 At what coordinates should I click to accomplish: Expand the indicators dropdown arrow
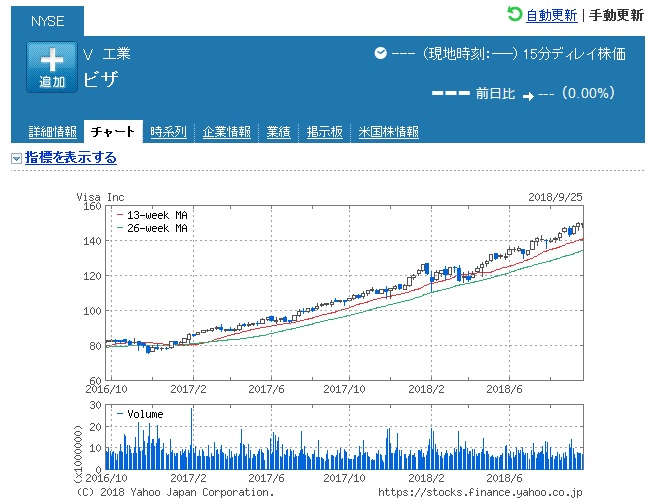coord(16,158)
